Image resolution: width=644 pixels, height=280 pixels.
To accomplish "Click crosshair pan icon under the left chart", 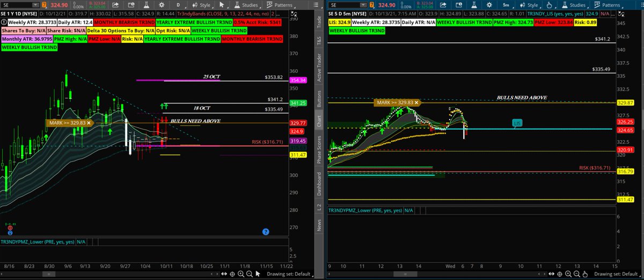I will pyautogui.click(x=232, y=274).
